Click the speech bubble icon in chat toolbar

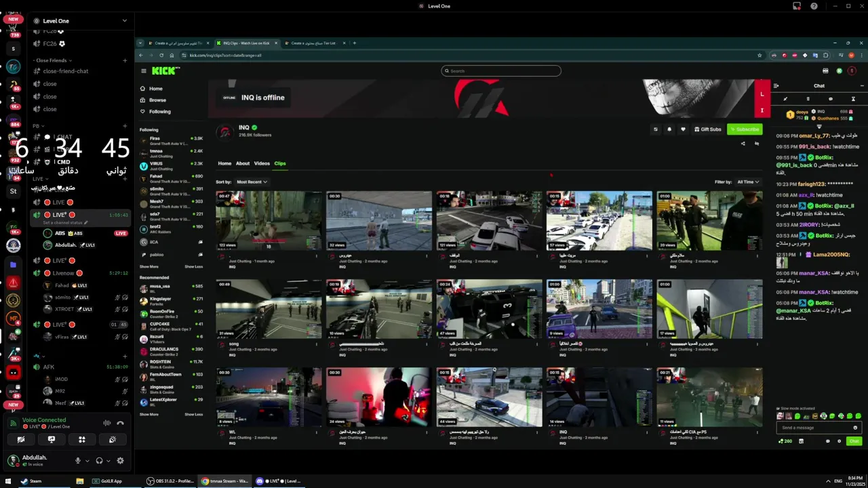click(831, 99)
